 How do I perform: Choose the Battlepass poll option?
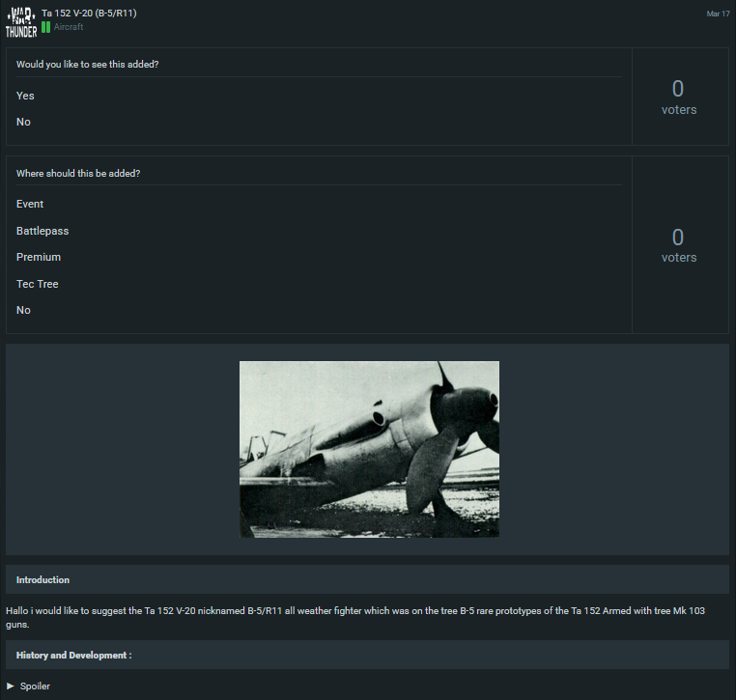pos(42,231)
